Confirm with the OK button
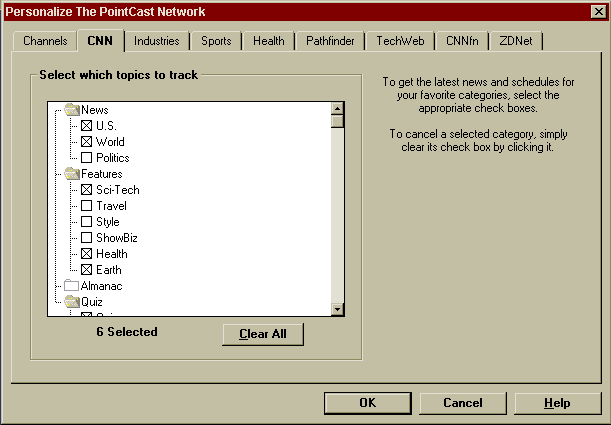Screen dimensions: 611x425 coord(367,403)
